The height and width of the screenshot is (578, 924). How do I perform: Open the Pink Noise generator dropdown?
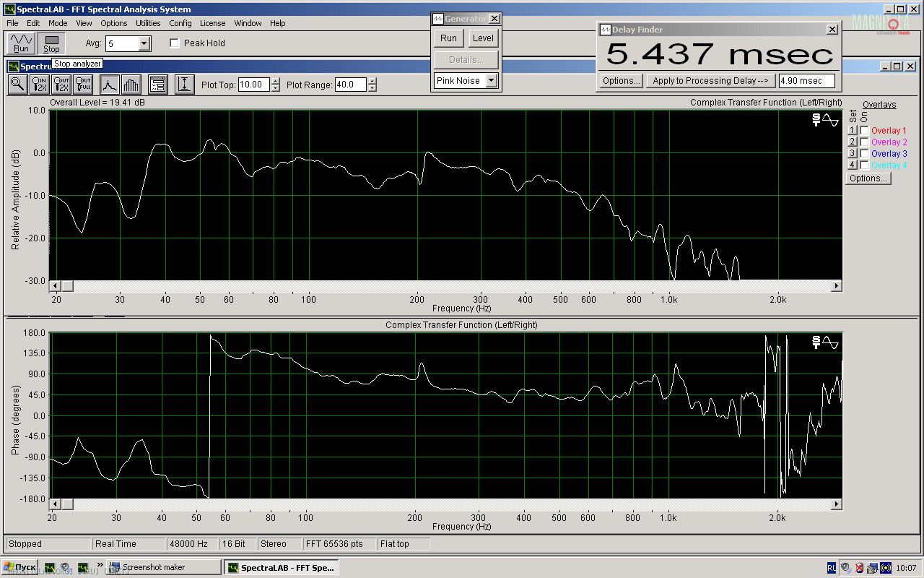[491, 81]
